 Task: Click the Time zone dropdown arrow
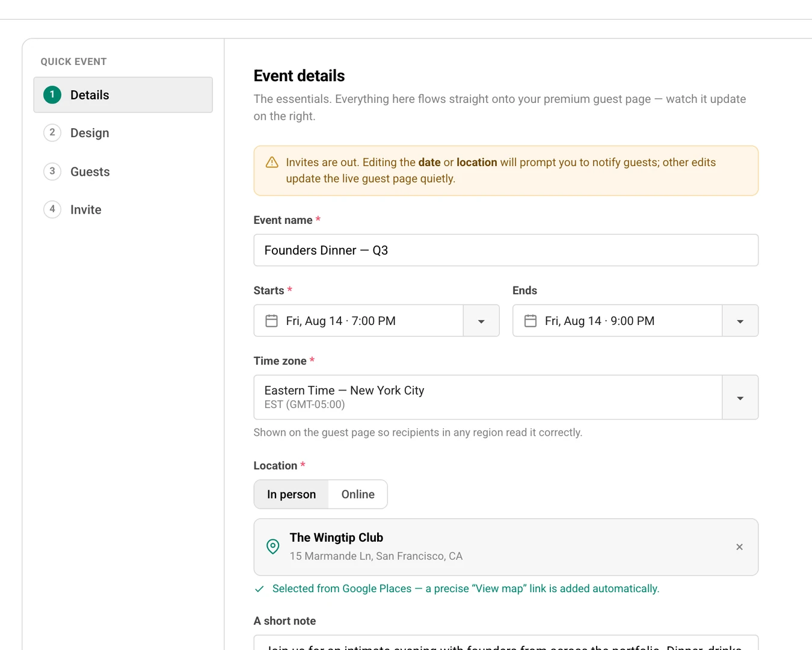740,397
